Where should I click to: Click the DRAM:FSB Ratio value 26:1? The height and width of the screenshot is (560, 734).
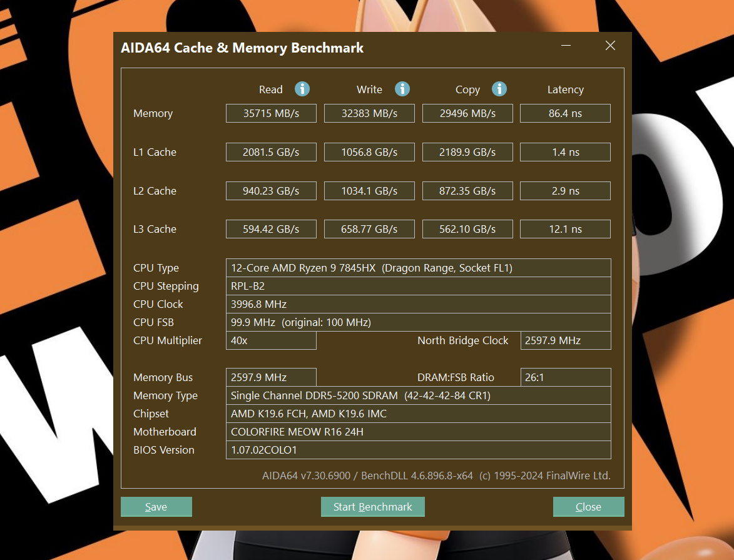pyautogui.click(x=566, y=377)
